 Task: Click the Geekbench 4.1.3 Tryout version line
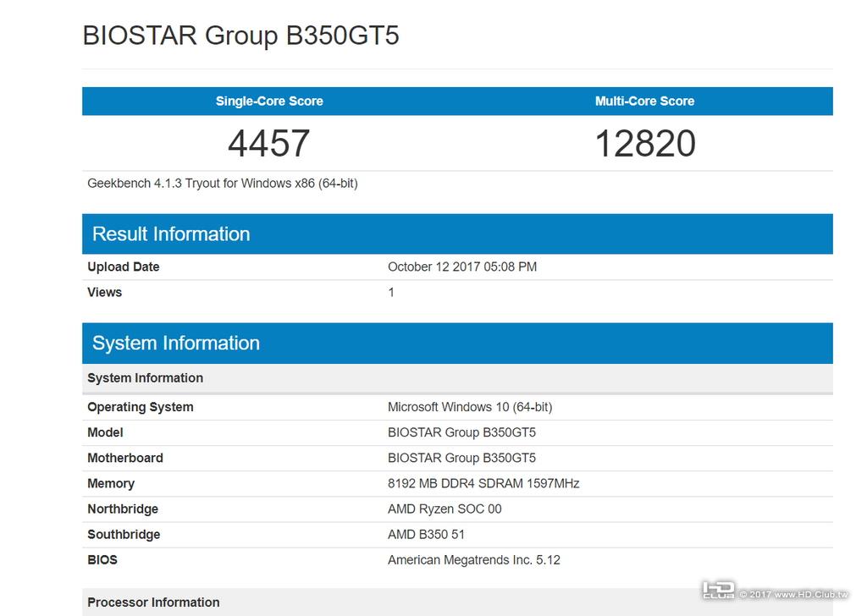(223, 184)
